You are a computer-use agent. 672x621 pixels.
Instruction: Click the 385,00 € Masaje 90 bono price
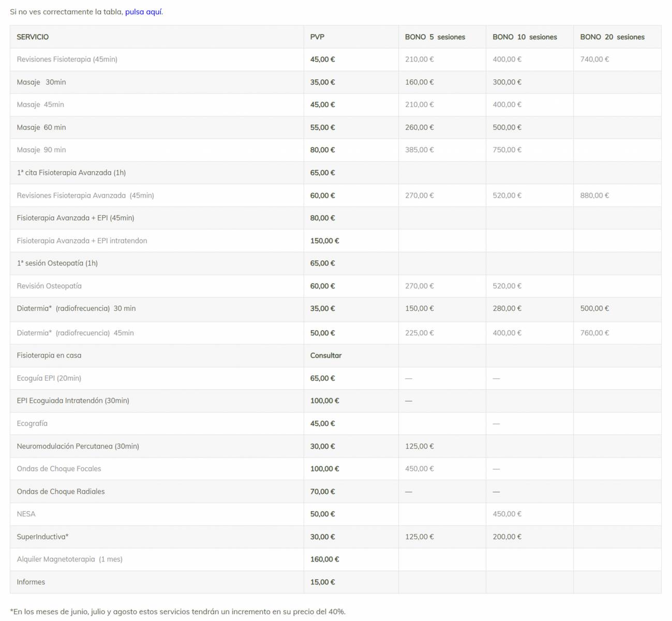[419, 150]
